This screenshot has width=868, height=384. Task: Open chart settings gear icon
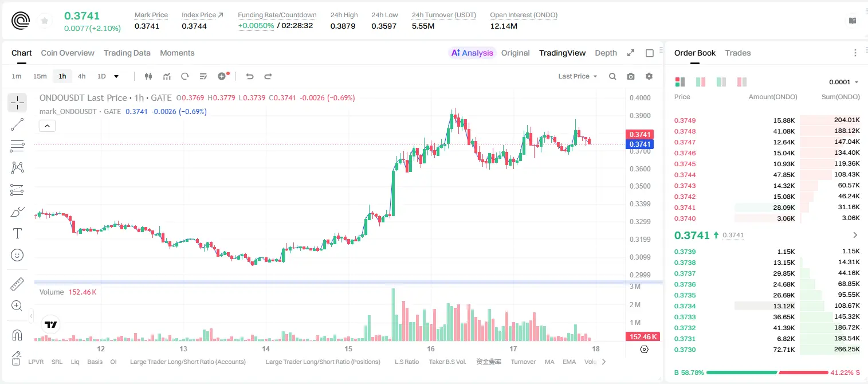click(649, 76)
